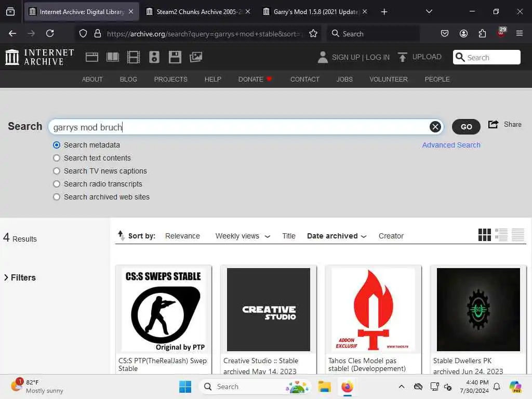The image size is (532, 399).
Task: Select Search TV news captions option
Action: pyautogui.click(x=57, y=171)
